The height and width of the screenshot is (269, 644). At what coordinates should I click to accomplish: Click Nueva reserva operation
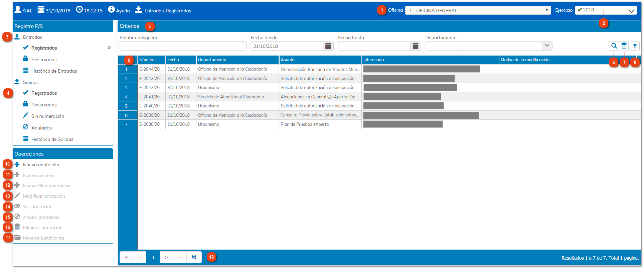point(38,175)
